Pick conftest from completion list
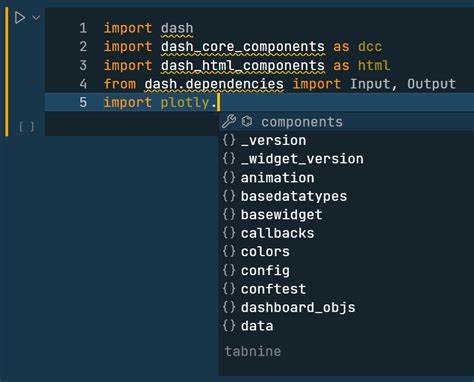The width and height of the screenshot is (474, 382). point(346,289)
